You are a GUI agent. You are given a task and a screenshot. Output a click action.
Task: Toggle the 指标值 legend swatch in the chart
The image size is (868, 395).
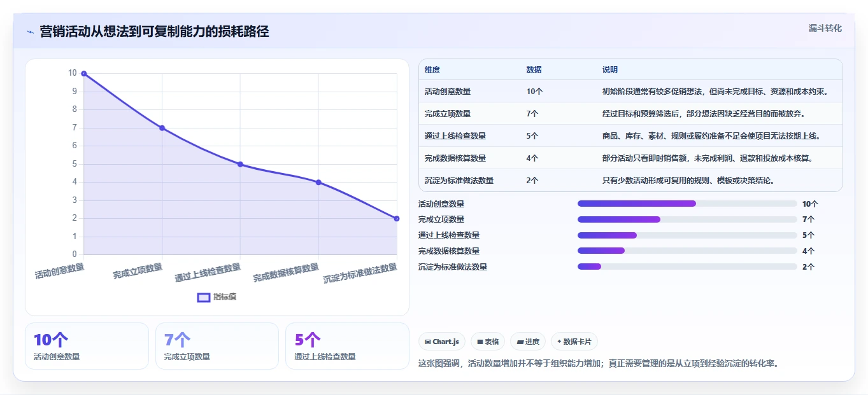tap(204, 297)
